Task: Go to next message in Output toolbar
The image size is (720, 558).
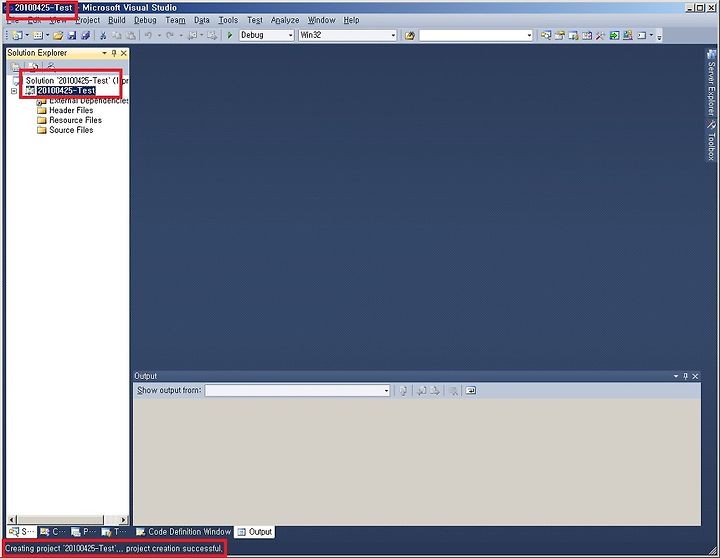Action: pyautogui.click(x=434, y=391)
